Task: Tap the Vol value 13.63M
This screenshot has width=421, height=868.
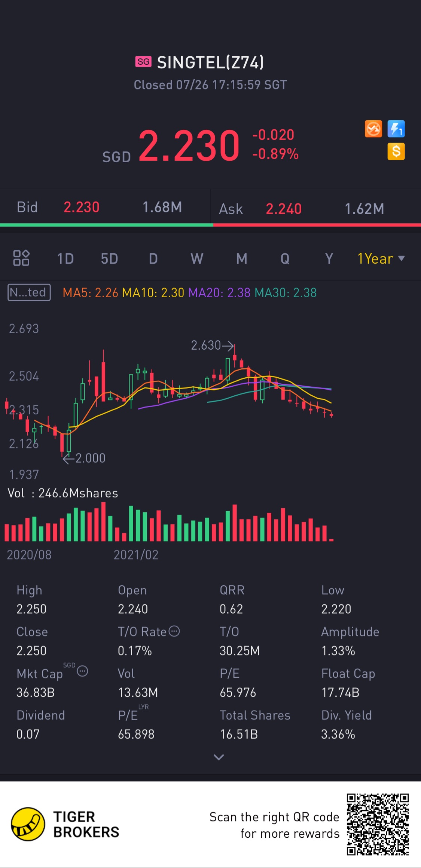Action: point(138,693)
